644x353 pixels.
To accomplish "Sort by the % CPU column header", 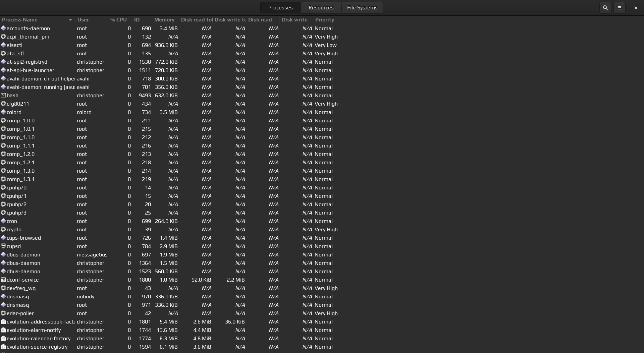I will 118,20.
